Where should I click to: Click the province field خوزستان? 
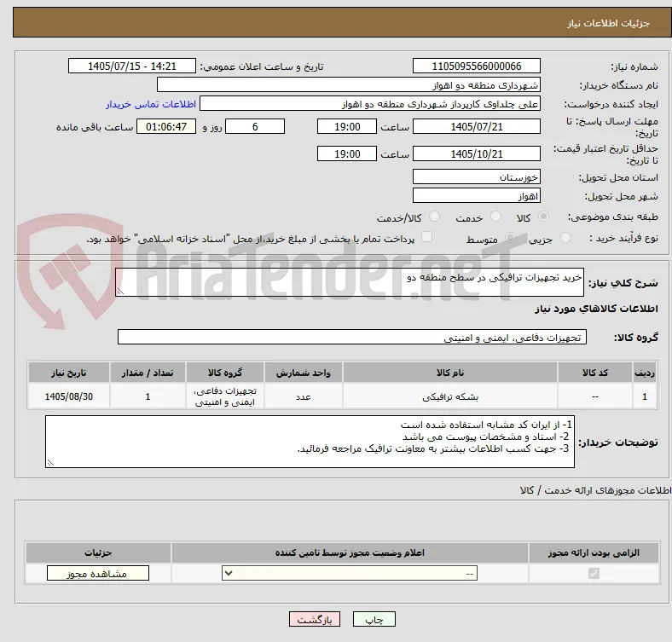click(x=476, y=176)
